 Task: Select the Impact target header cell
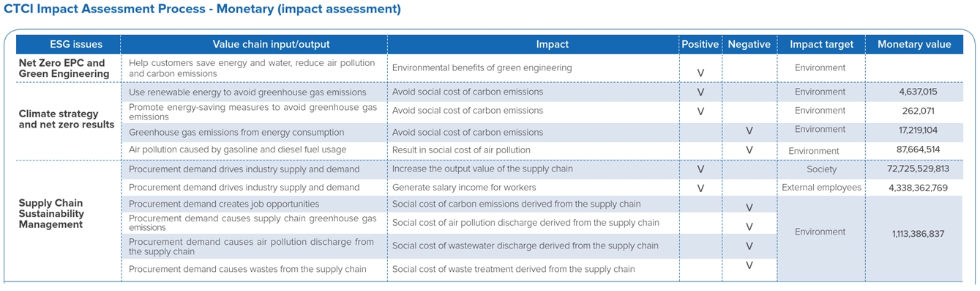pos(821,44)
